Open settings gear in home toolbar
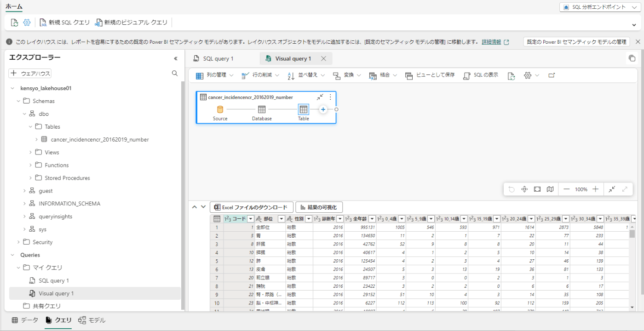644x331 pixels. click(x=27, y=22)
